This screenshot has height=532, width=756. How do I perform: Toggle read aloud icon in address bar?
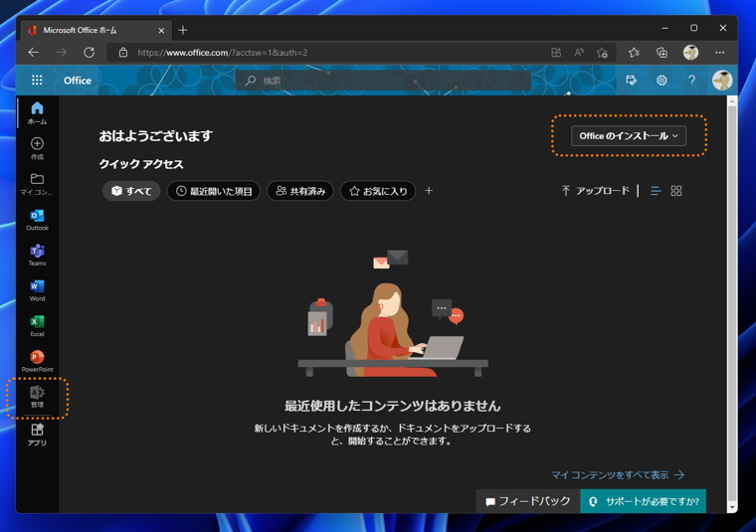tap(579, 53)
